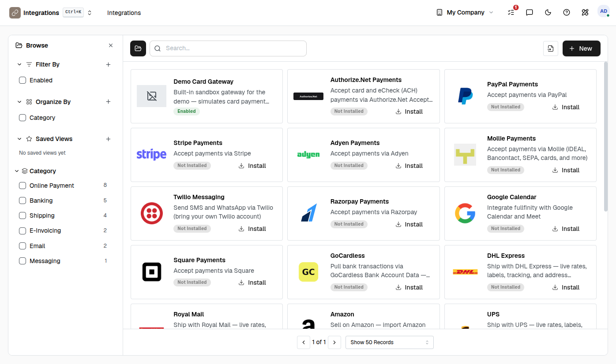The image size is (616, 364).
Task: Click the import file icon button
Action: point(551,48)
